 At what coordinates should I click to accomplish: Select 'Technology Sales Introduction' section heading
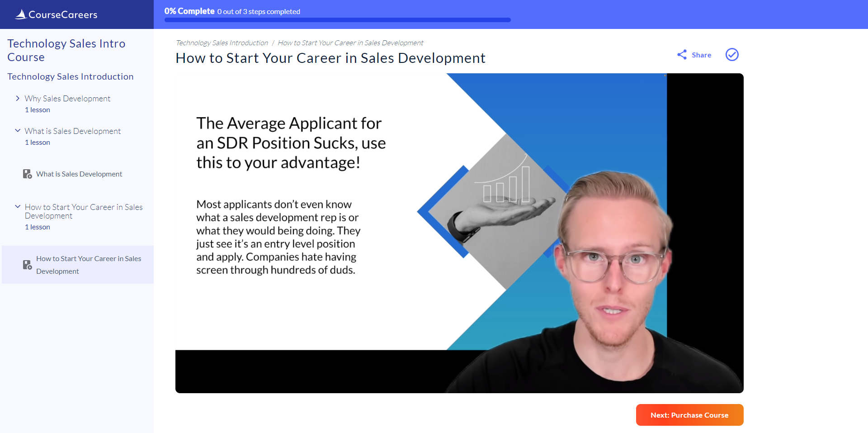coord(70,76)
